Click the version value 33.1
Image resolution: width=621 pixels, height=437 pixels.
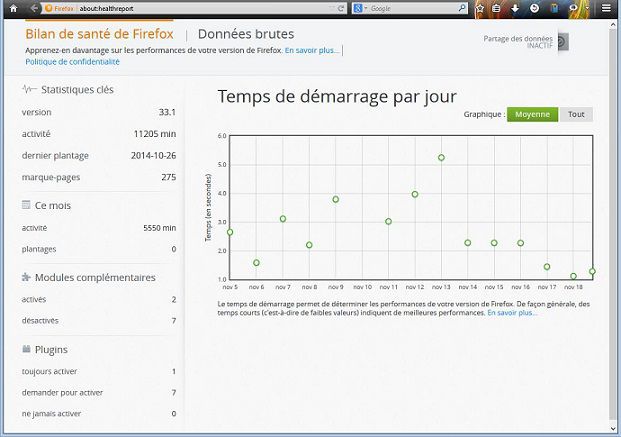167,113
